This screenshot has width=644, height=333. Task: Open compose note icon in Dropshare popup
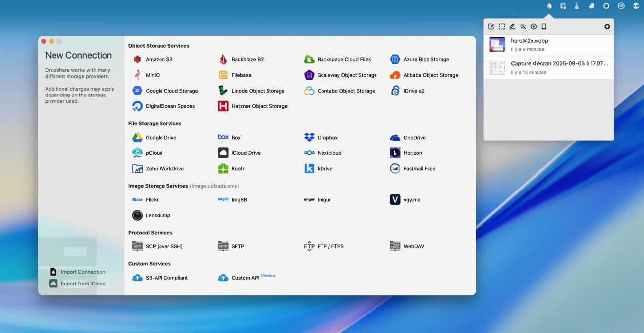click(491, 27)
